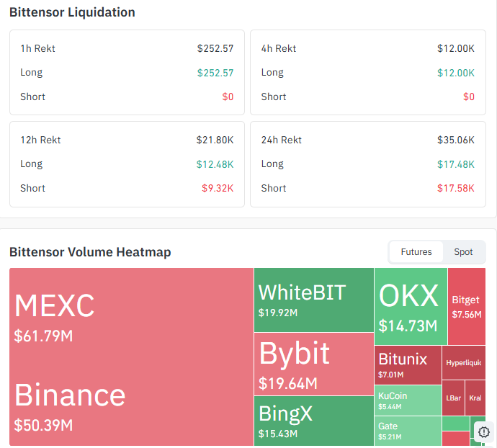Image resolution: width=497 pixels, height=448 pixels.
Task: Open the BingX heatmap tile
Action: point(314,421)
